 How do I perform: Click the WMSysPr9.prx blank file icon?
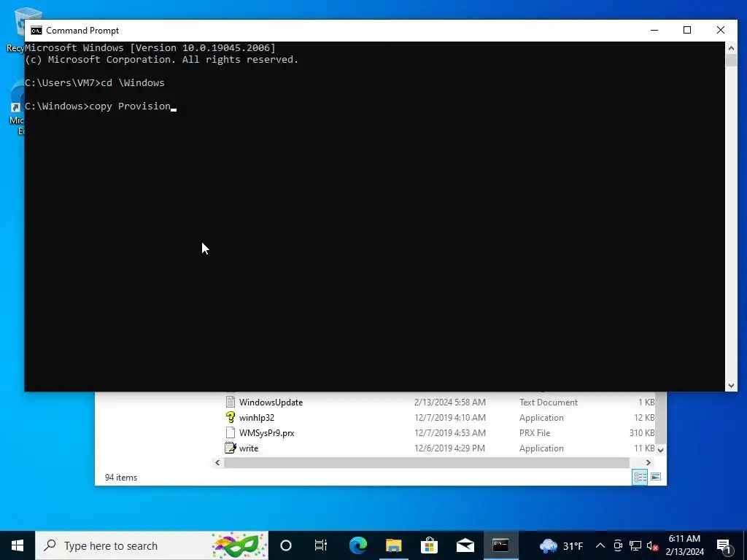tap(231, 433)
